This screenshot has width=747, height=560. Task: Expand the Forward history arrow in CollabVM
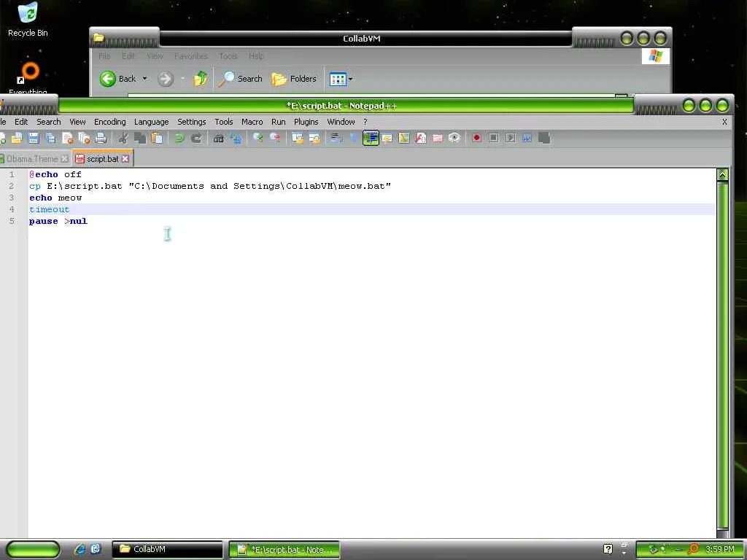pyautogui.click(x=182, y=79)
